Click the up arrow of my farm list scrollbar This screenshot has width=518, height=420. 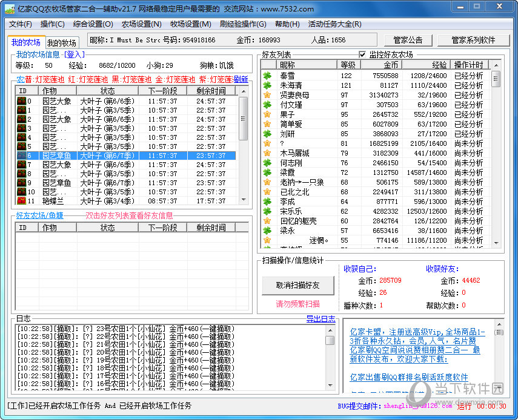(244, 91)
